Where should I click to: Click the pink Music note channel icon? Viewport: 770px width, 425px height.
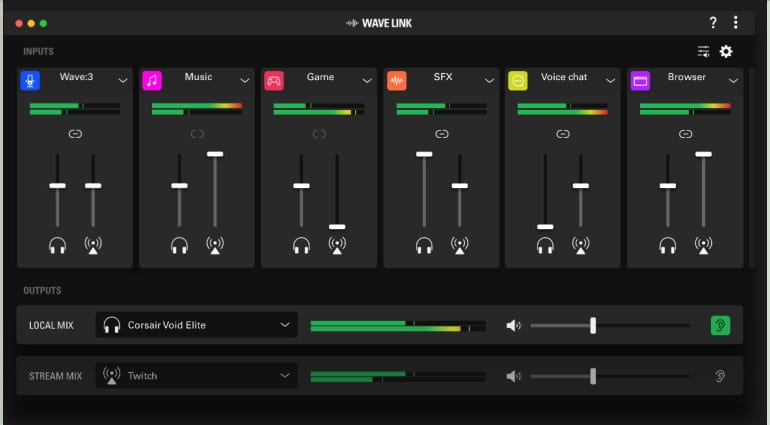tap(152, 81)
